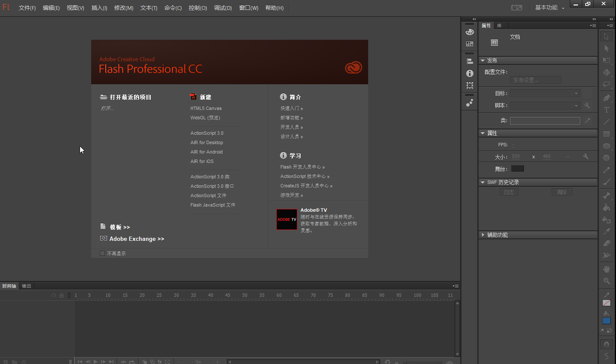
Task: Pick the Lasso tool
Action: tap(607, 84)
